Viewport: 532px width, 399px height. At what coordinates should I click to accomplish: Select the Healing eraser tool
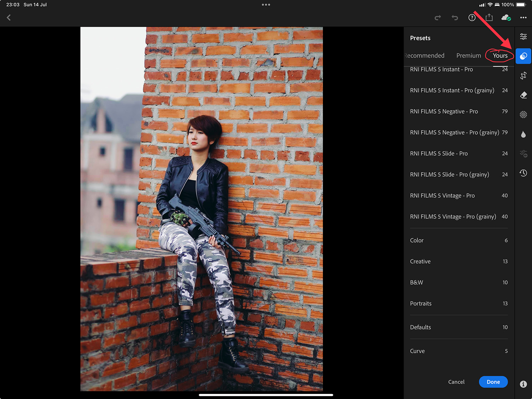click(x=523, y=95)
